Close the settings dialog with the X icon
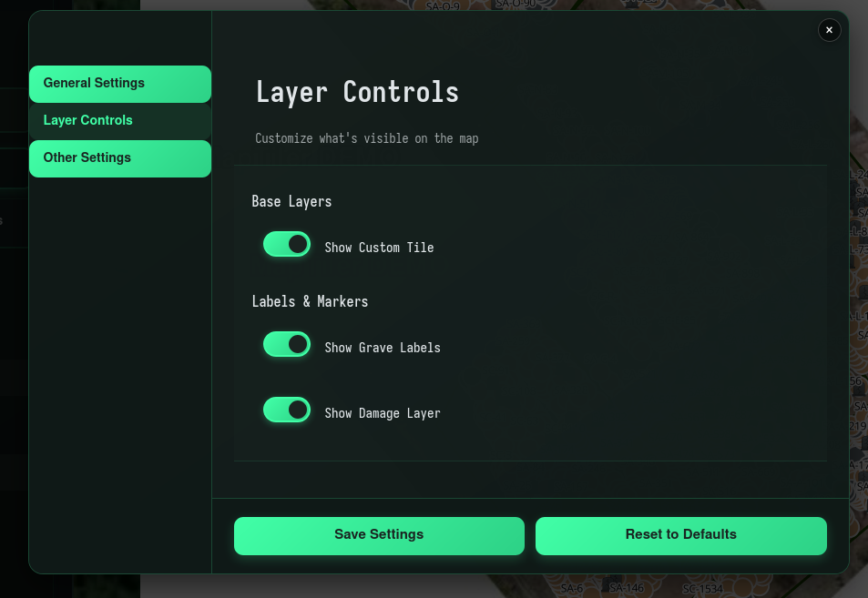The image size is (868, 598). (829, 29)
